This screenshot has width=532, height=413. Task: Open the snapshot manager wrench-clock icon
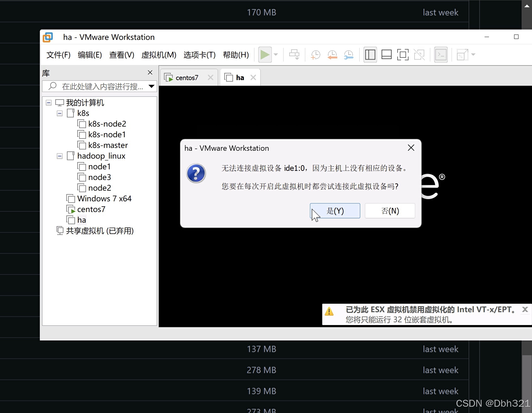tap(349, 55)
